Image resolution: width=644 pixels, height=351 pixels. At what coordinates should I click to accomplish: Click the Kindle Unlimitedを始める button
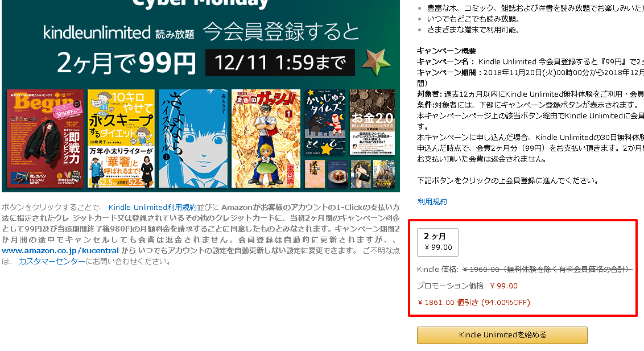pyautogui.click(x=502, y=335)
